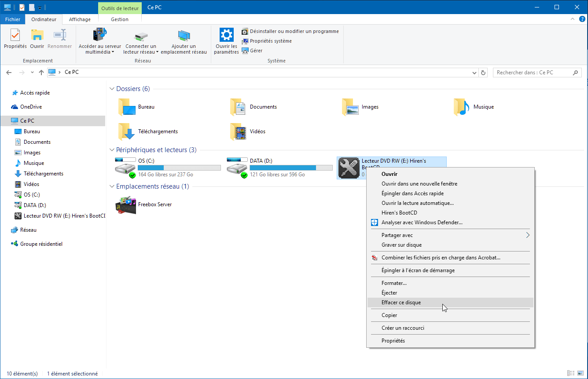Open recent locations dropdown arrow
The width and height of the screenshot is (588, 379).
tap(32, 73)
